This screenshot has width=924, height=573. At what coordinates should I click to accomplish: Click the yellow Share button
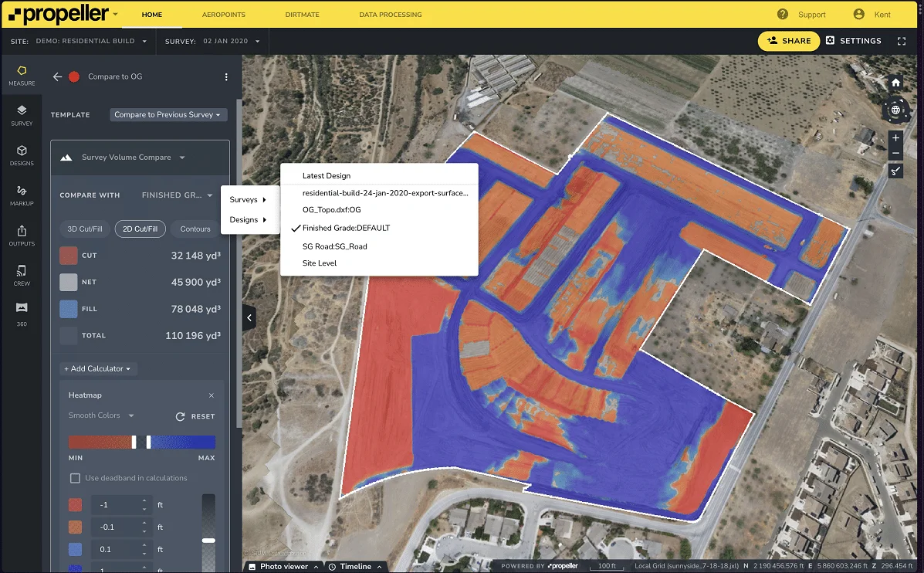point(788,41)
